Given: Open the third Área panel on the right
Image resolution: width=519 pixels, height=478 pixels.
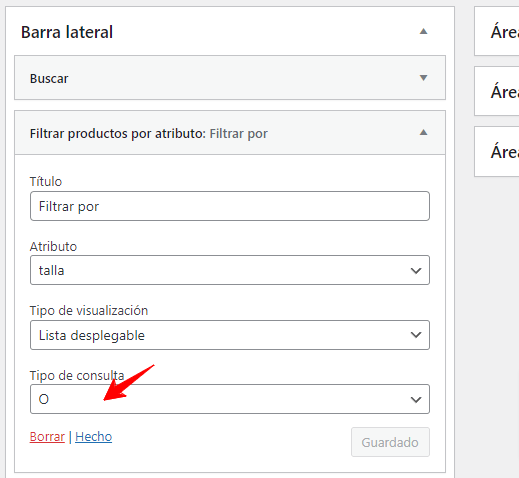Looking at the screenshot, I should click(497, 151).
